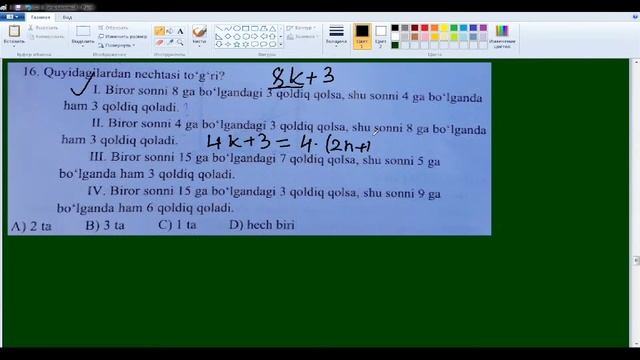Switch to the View ribbon tab

[x=67, y=18]
